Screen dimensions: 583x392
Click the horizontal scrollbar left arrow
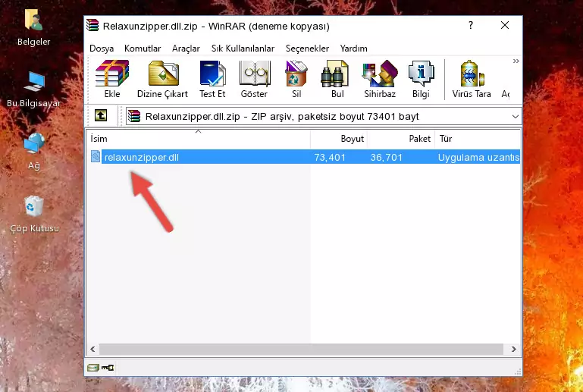93,349
